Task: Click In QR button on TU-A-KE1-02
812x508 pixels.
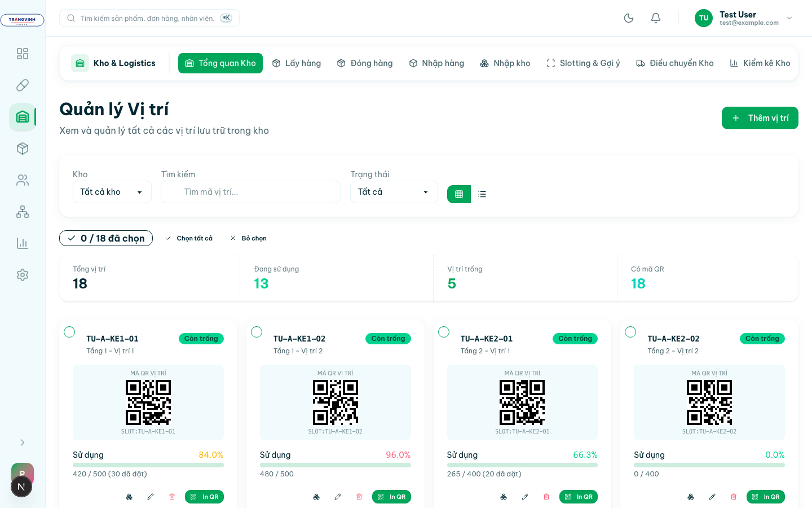Action: click(391, 497)
